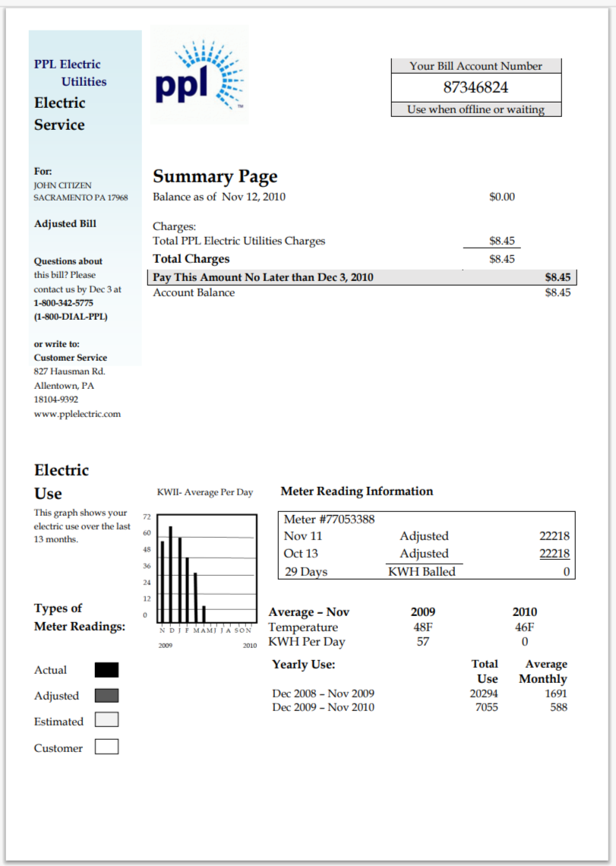The image size is (616, 866).
Task: Click the www.pplelectric.com website address
Action: (x=77, y=414)
